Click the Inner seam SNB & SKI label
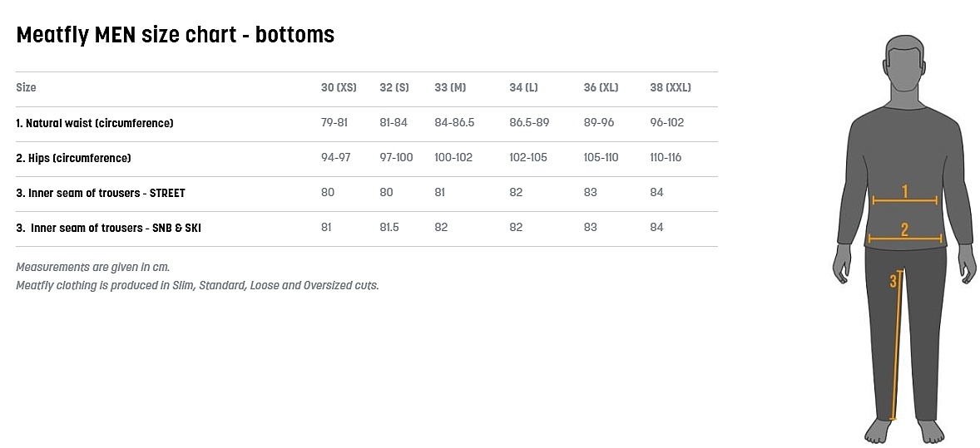Viewport: 980px width, 448px height. click(108, 228)
